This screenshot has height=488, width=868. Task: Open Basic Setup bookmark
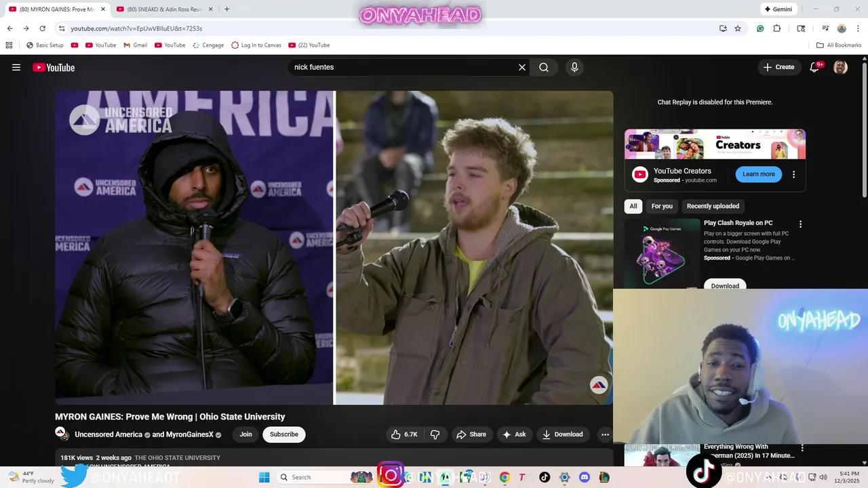coord(45,45)
